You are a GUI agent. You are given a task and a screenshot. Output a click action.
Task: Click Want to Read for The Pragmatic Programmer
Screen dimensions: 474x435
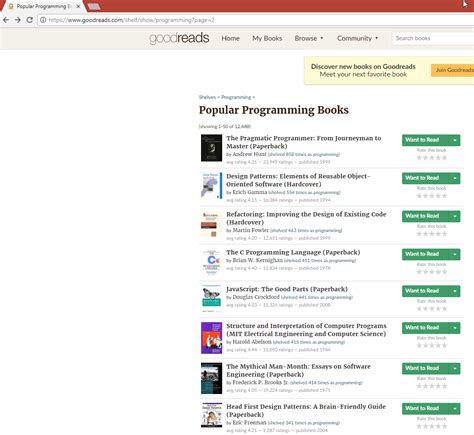click(425, 140)
